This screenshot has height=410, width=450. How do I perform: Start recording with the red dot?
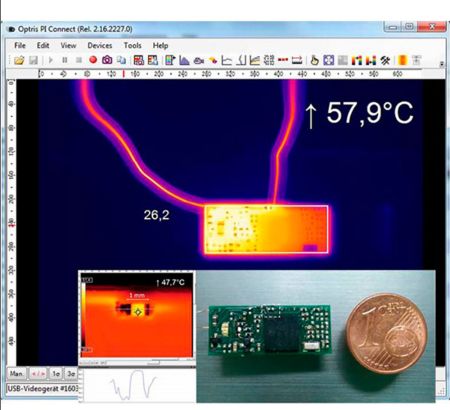pos(93,60)
